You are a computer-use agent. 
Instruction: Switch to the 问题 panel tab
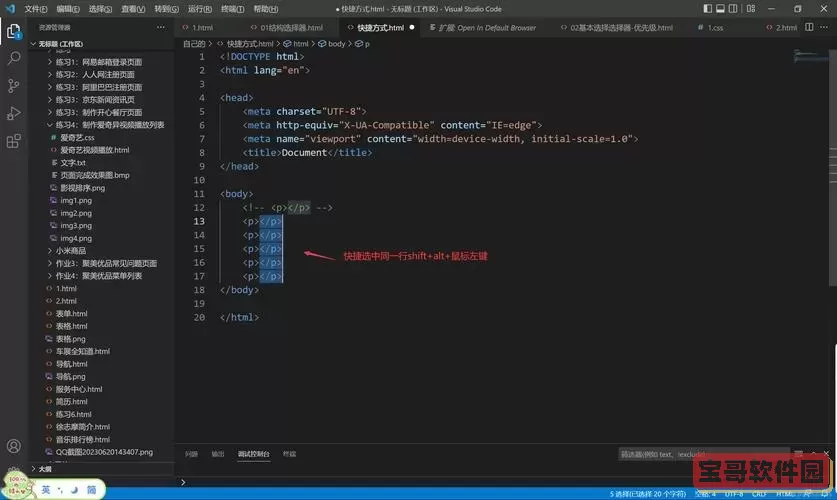pyautogui.click(x=191, y=454)
